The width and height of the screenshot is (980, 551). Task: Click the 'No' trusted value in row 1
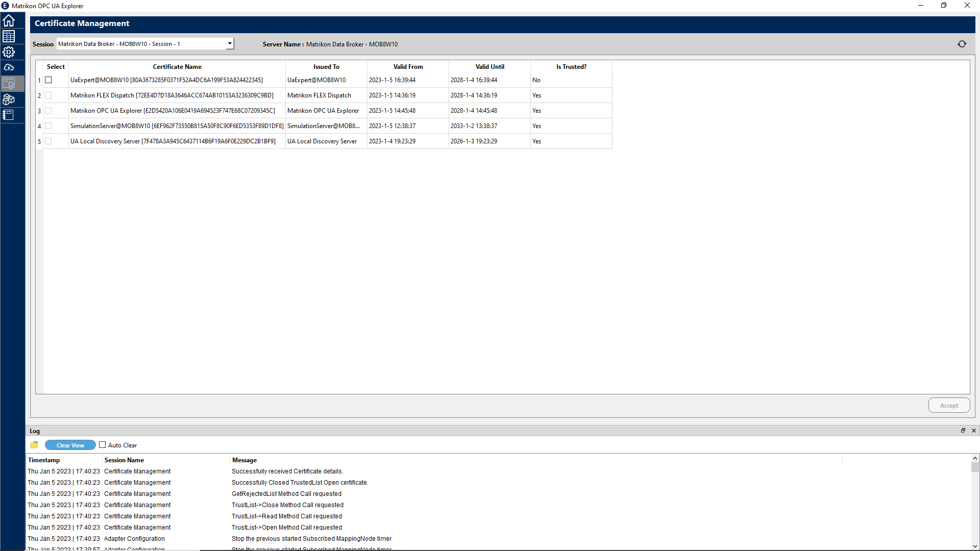571,80
